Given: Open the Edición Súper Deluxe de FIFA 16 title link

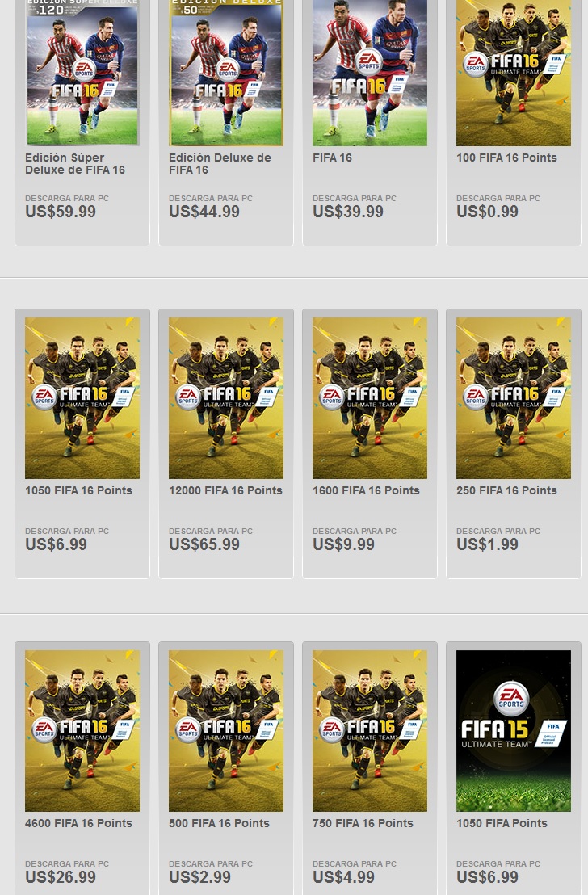Looking at the screenshot, I should [75, 164].
